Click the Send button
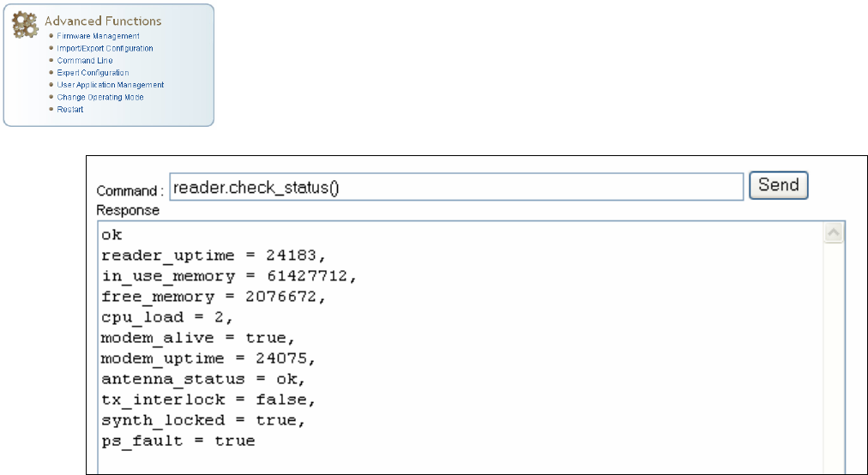The width and height of the screenshot is (868, 475). pyautogui.click(x=778, y=185)
